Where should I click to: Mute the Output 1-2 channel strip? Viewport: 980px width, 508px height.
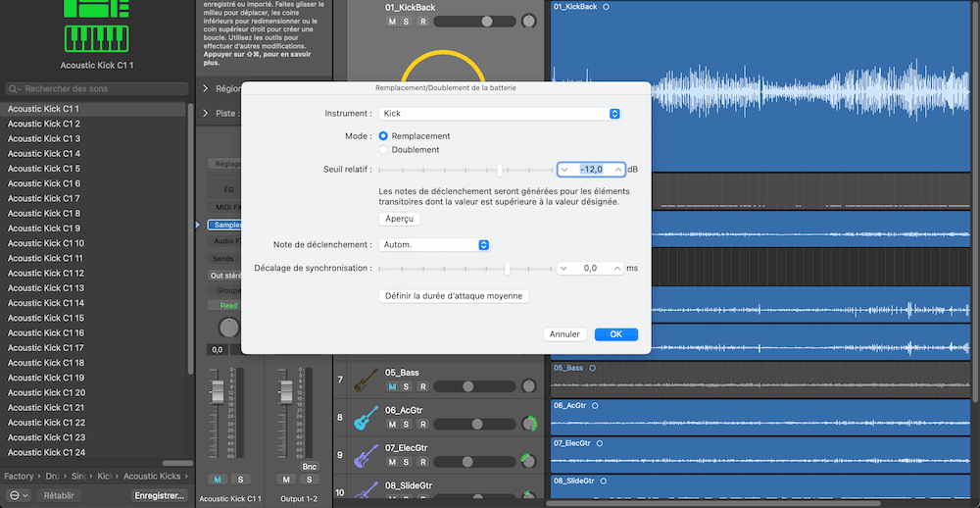[286, 480]
